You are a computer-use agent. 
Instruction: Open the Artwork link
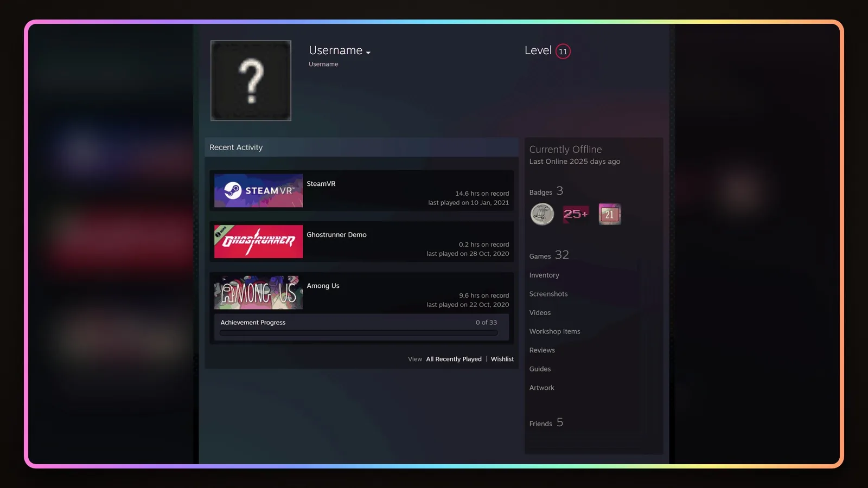click(x=541, y=388)
